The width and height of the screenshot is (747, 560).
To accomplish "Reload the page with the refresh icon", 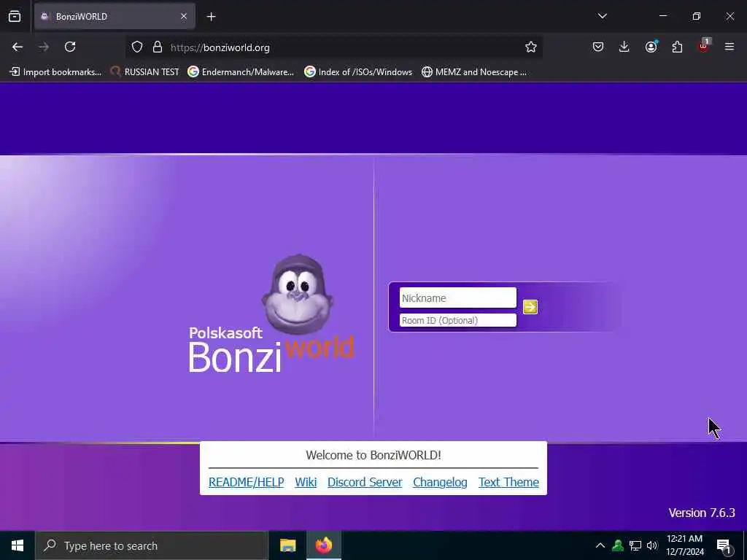I will click(x=70, y=47).
